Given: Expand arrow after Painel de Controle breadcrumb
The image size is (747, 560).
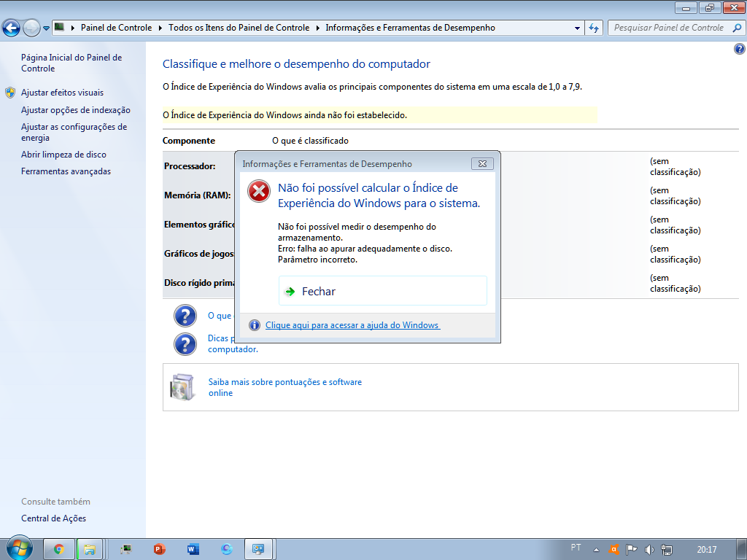Looking at the screenshot, I should tap(160, 28).
